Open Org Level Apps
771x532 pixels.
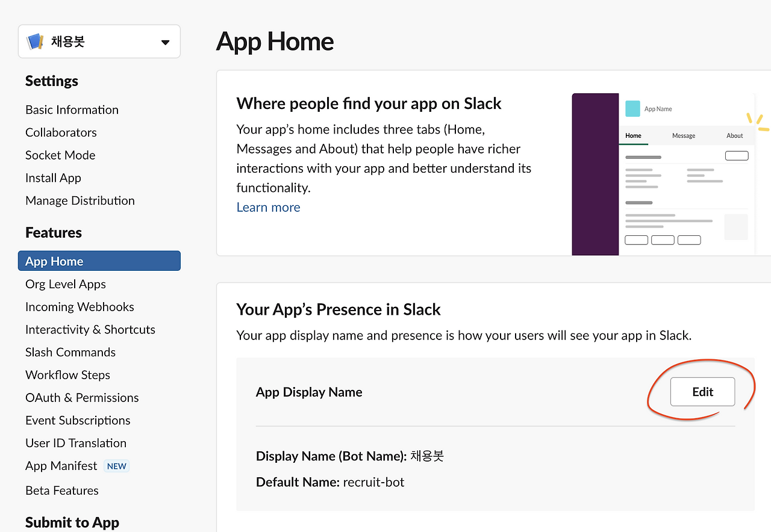click(x=66, y=284)
